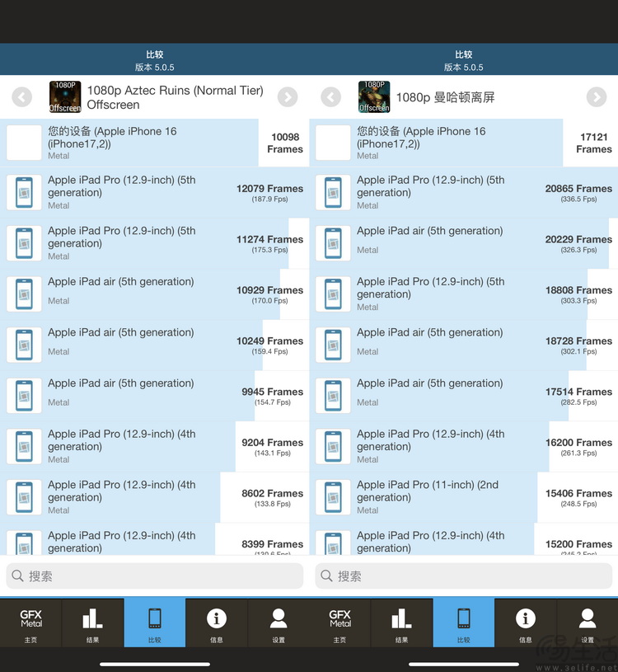Select device icon for 20865 Frames row
The width and height of the screenshot is (618, 672).
click(333, 192)
